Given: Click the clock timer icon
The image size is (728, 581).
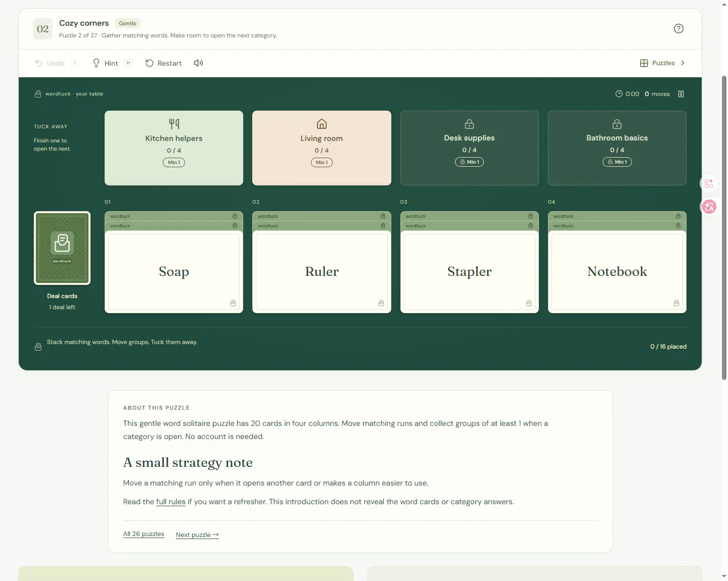Looking at the screenshot, I should (619, 94).
